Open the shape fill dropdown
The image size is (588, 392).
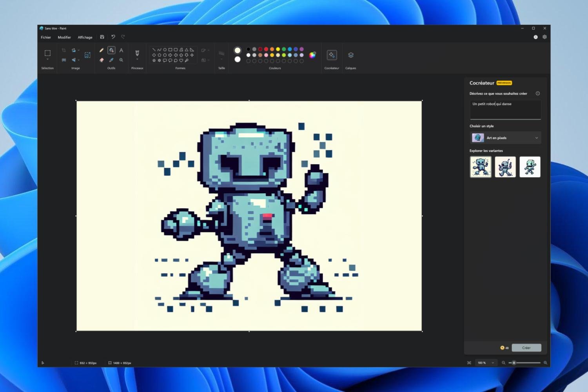pyautogui.click(x=205, y=60)
